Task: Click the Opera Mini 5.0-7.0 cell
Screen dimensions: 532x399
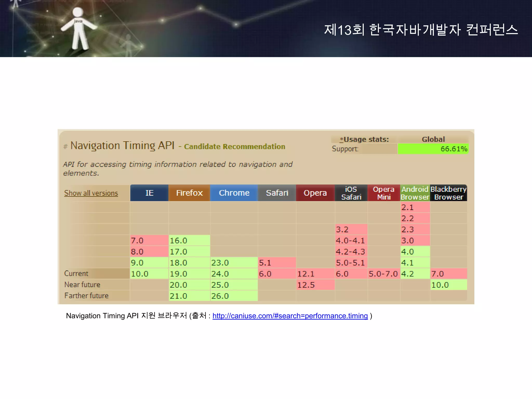Action: coord(384,274)
